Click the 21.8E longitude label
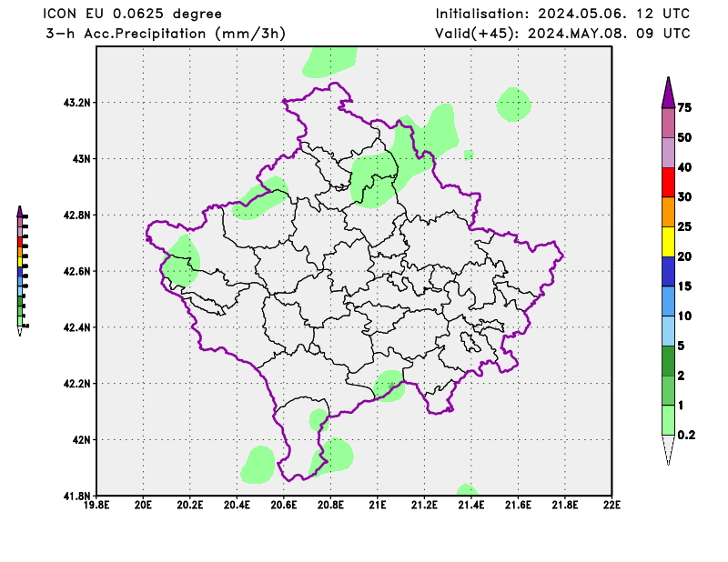 click(565, 505)
